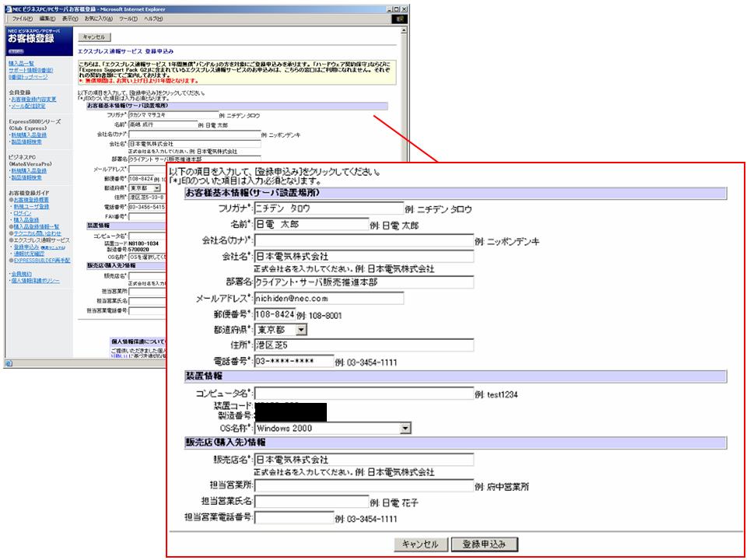
Task: Open the 購入品一覧 sidebar link
Action: click(21, 63)
